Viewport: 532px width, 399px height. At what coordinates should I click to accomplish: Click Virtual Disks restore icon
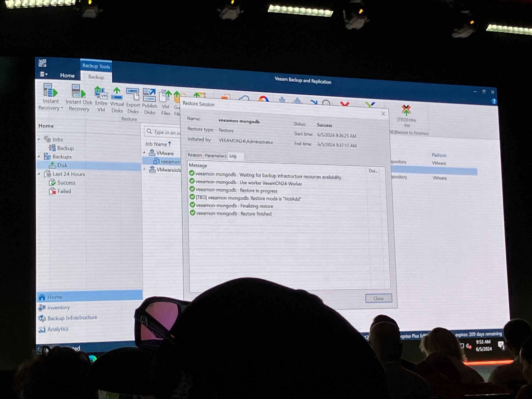point(117,94)
